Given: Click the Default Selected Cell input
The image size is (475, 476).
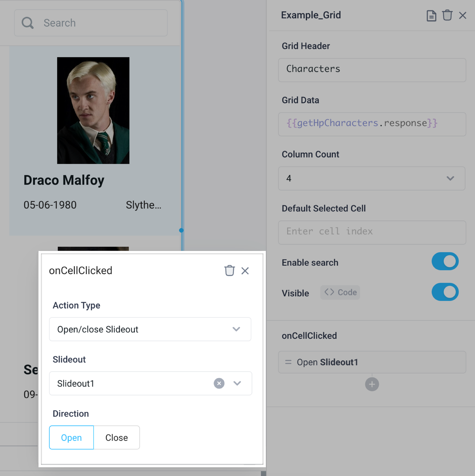Looking at the screenshot, I should (371, 232).
